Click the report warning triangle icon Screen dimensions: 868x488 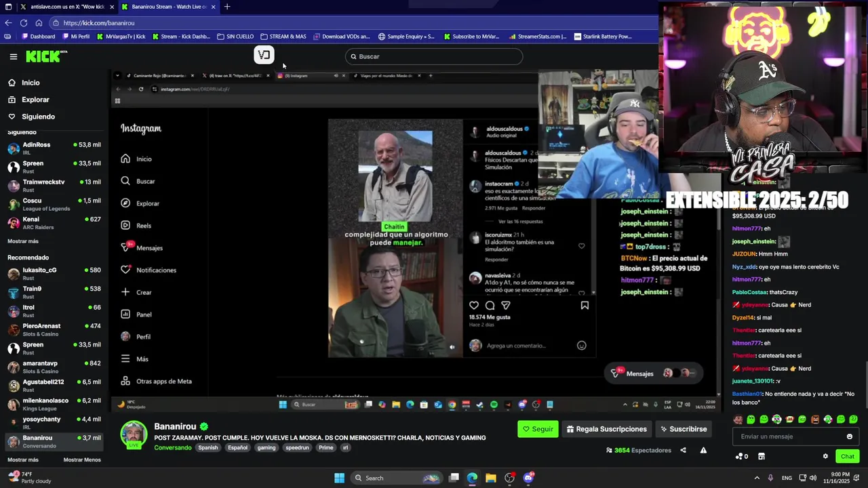coord(703,450)
